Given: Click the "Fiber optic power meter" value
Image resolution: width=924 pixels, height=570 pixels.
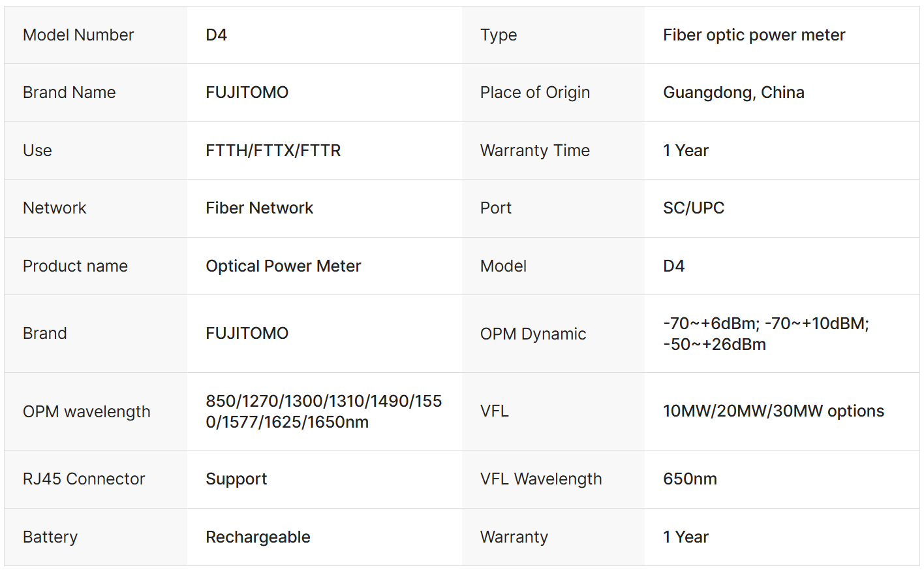Looking at the screenshot, I should [754, 35].
